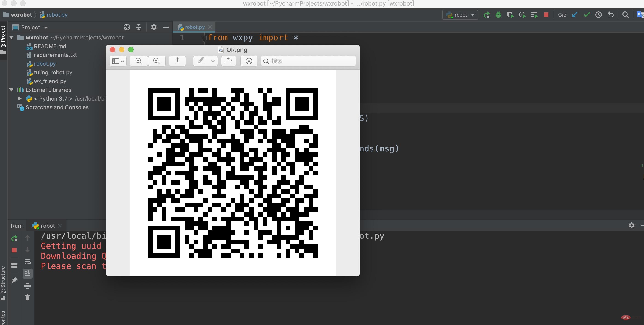Open README.md file in project tree
The height and width of the screenshot is (325, 644).
(50, 46)
